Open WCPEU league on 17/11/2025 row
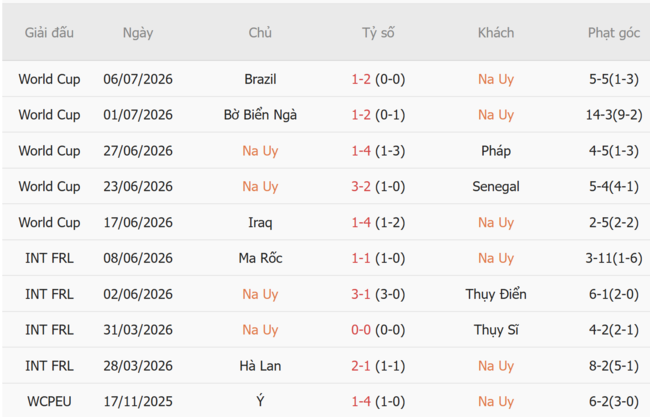 49,401
